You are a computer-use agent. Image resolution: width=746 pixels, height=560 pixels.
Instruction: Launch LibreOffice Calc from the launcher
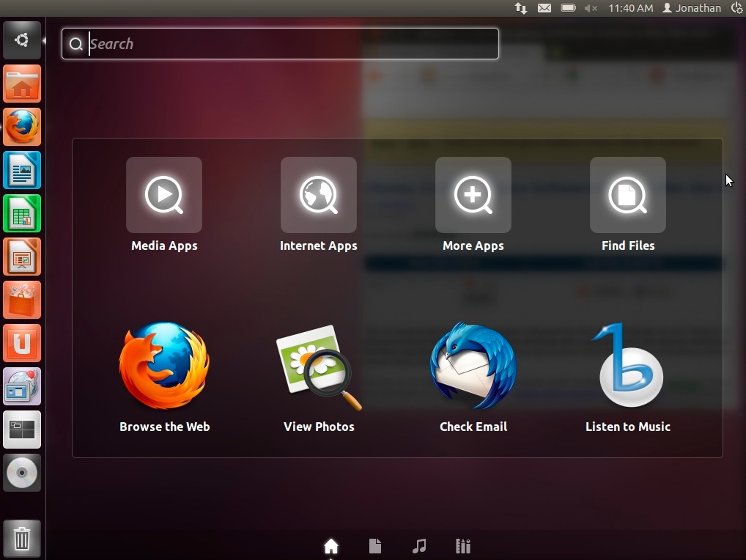coord(22,213)
